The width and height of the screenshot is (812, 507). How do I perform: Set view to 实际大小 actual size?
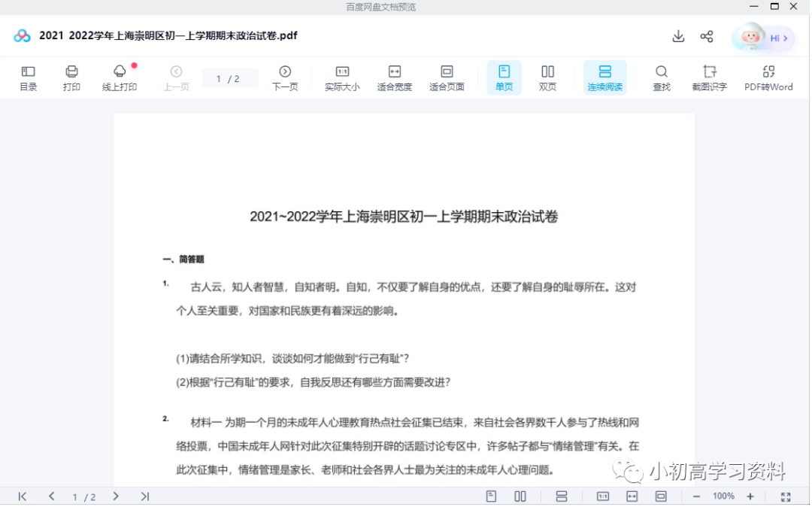coord(342,78)
